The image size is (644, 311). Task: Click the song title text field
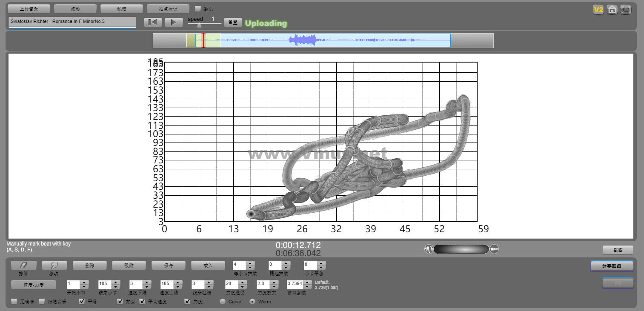point(72,21)
